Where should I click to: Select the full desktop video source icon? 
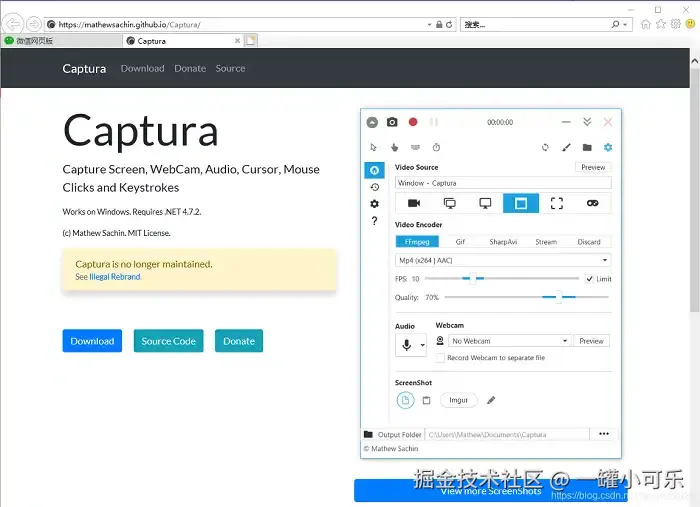click(x=450, y=203)
